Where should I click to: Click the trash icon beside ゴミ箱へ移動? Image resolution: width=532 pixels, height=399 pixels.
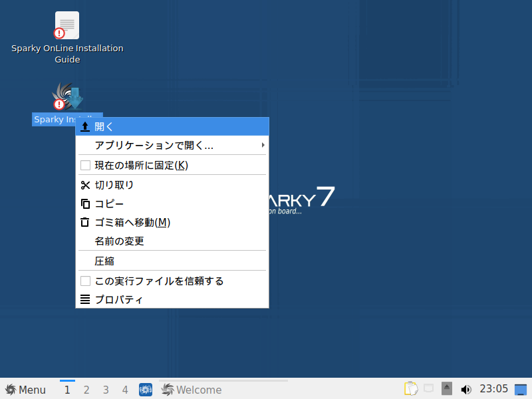pos(85,222)
